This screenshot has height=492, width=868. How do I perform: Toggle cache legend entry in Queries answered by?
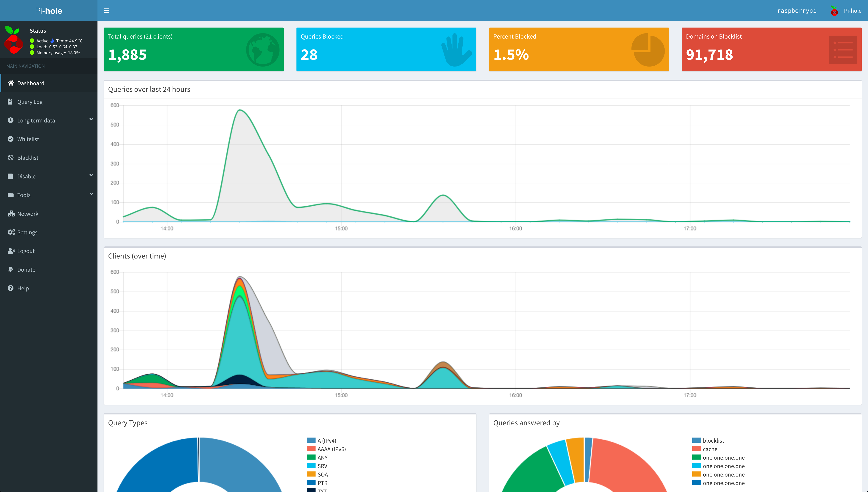coord(704,449)
